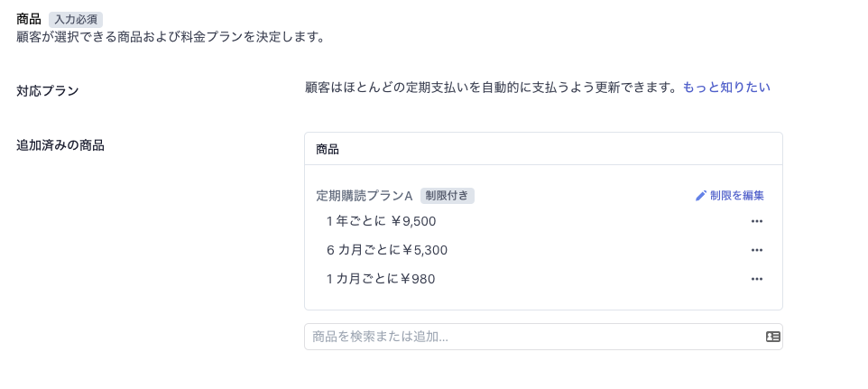The image size is (868, 389).
Task: Follow the もっと知りたい link
Action: click(726, 88)
